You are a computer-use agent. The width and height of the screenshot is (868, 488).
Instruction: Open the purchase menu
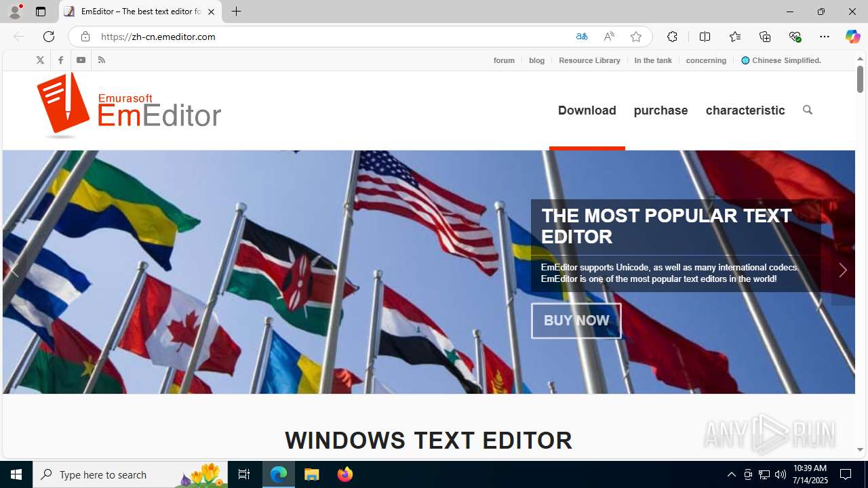(660, 110)
